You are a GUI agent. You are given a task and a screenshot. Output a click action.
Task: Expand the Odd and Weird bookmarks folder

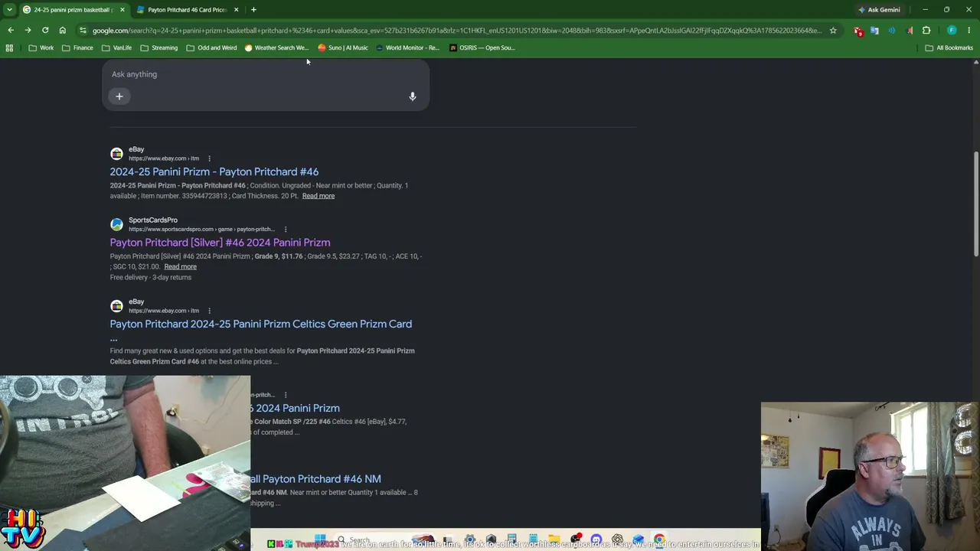click(211, 47)
